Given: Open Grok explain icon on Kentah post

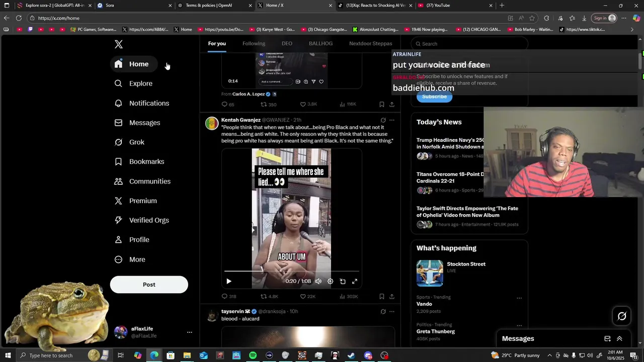Looking at the screenshot, I should 383,120.
